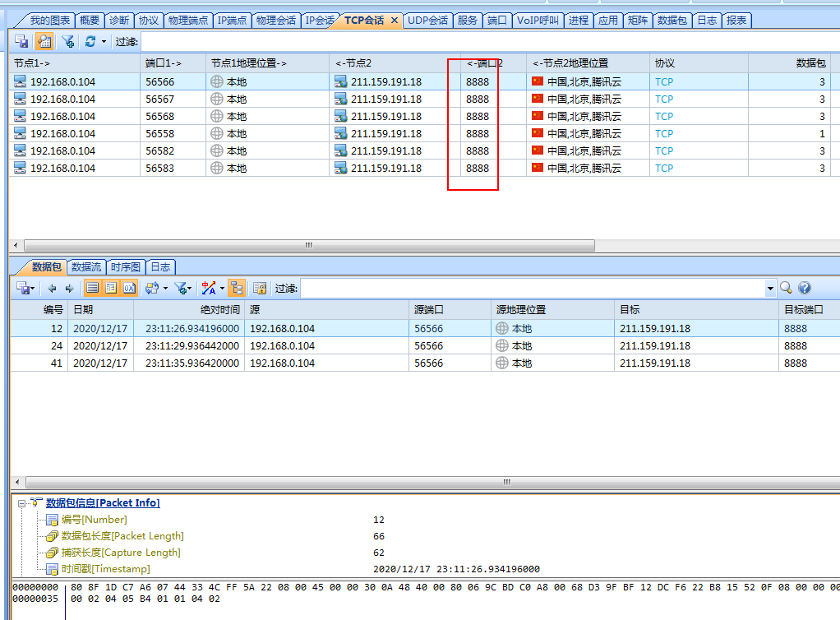The width and height of the screenshot is (840, 620).
Task: Open the dropdown arrow beside the refresh icon
Action: [104, 41]
